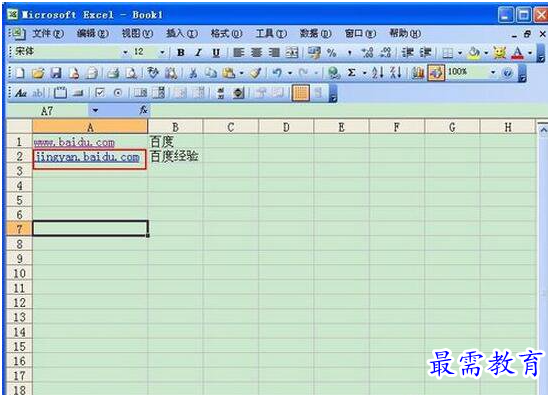
Task: Select the Label control (Aa) in Forms toolbar
Action: click(x=21, y=93)
